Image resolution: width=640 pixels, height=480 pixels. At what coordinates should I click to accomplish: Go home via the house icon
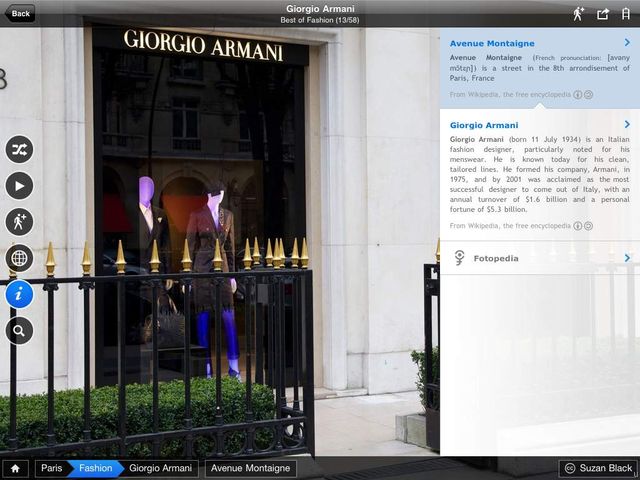14,468
